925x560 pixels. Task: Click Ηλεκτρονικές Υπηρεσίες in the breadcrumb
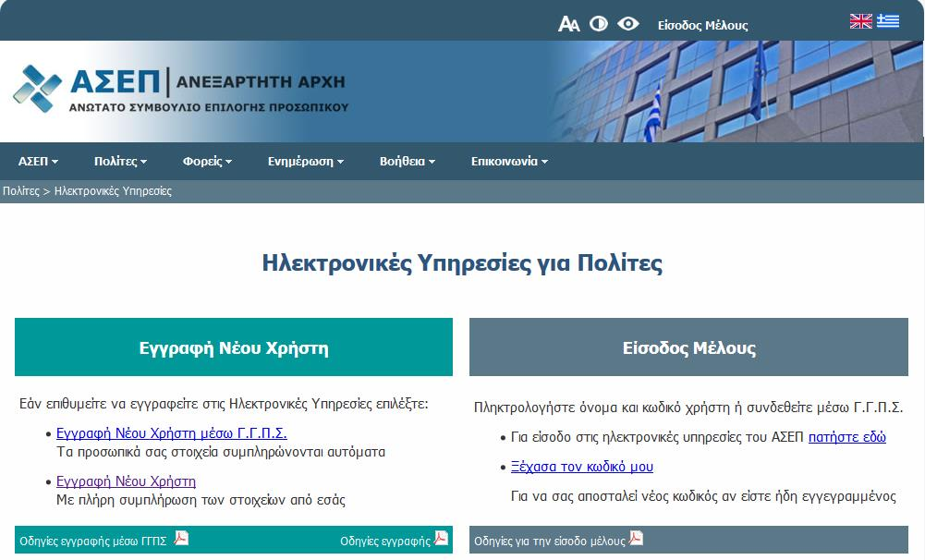113,191
